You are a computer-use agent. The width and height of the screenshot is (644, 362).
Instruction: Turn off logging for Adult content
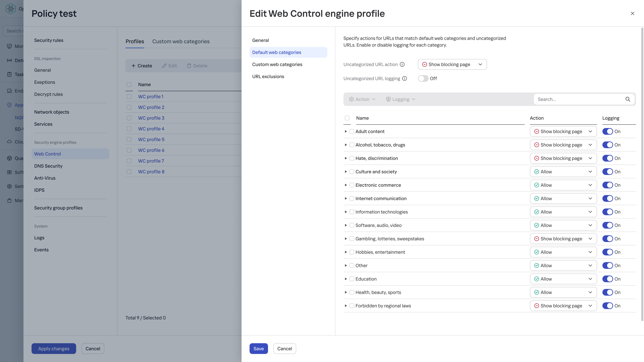tap(608, 131)
